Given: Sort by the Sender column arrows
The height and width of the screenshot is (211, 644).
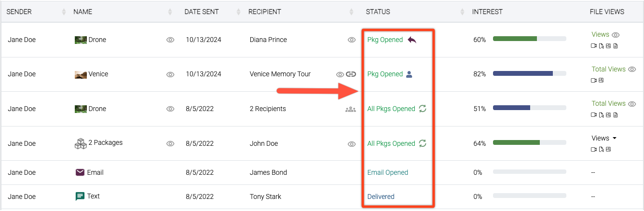Looking at the screenshot, I should (64, 12).
